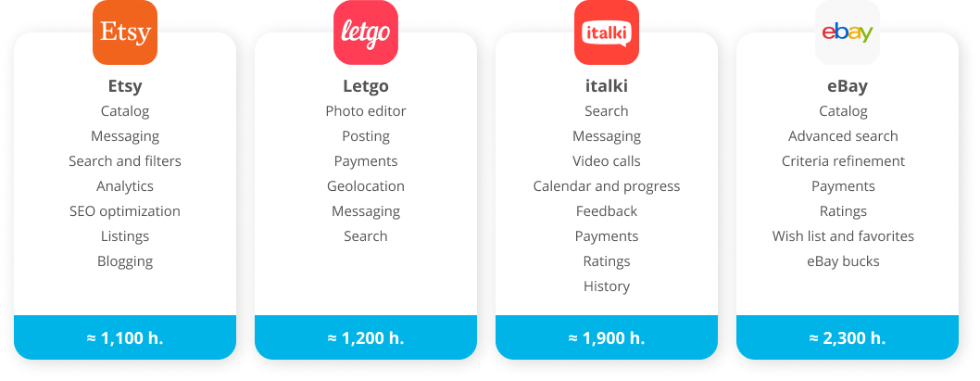Select Photo editor in Letgo list

pyautogui.click(x=366, y=111)
